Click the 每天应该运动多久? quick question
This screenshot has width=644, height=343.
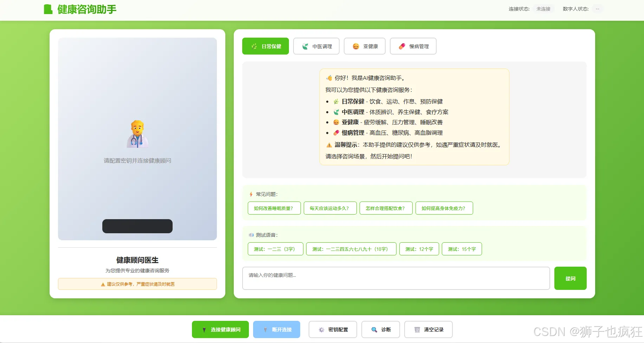point(330,208)
